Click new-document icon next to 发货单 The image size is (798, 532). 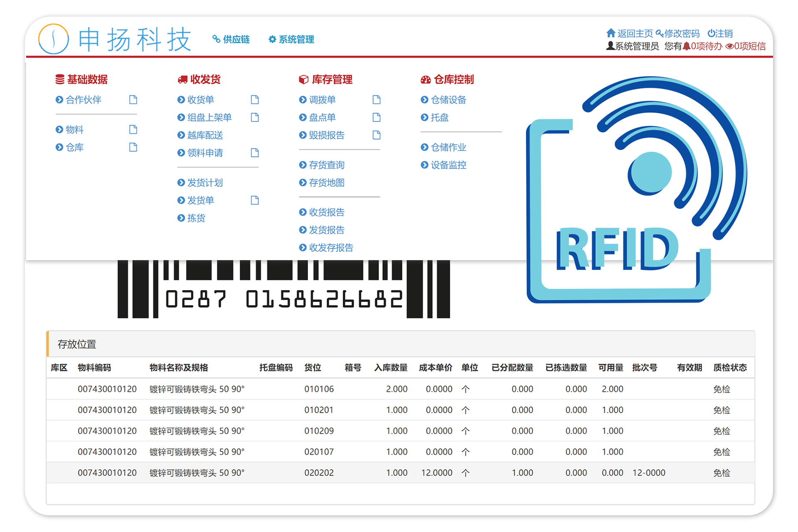tap(255, 200)
